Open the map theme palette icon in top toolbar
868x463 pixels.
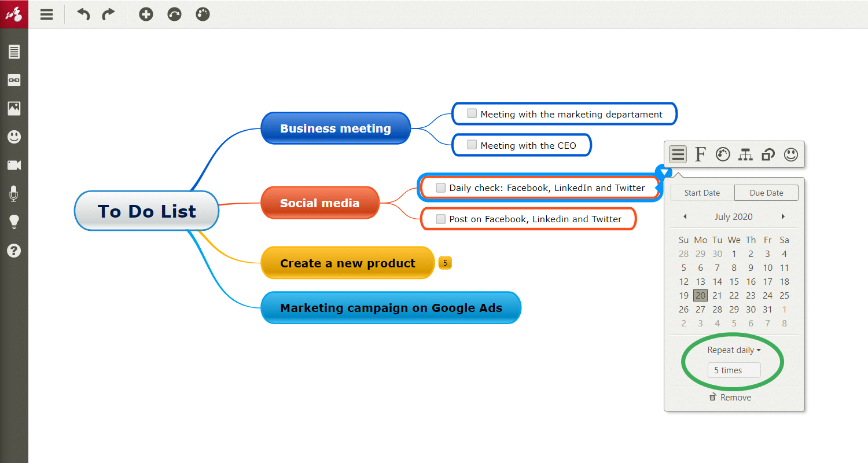point(203,14)
